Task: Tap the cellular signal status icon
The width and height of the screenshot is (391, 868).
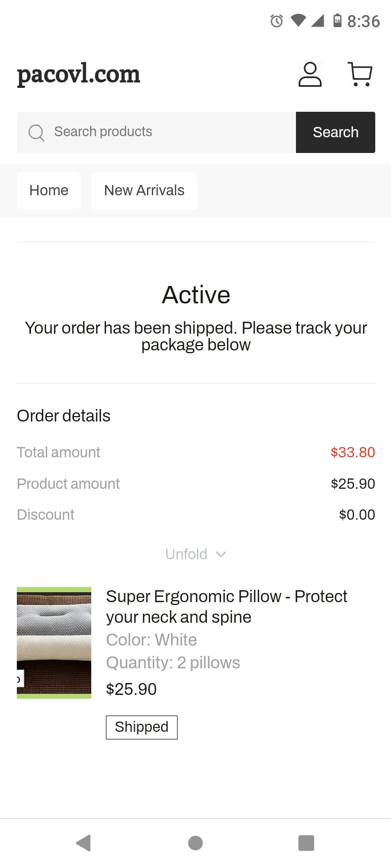Action: 318,21
